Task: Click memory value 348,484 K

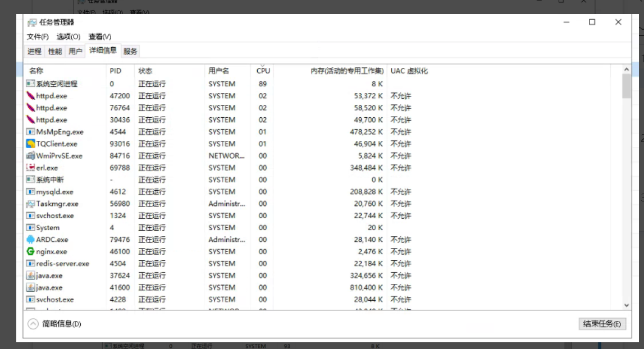Action: (367, 168)
